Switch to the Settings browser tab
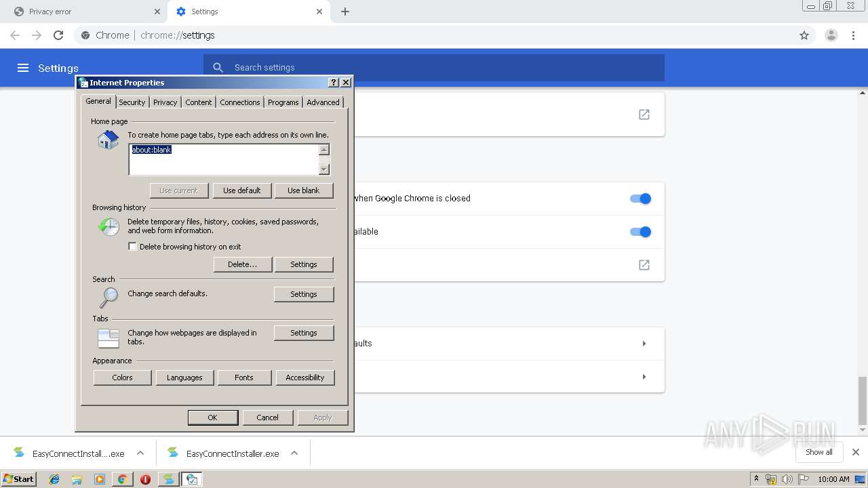 (x=248, y=12)
